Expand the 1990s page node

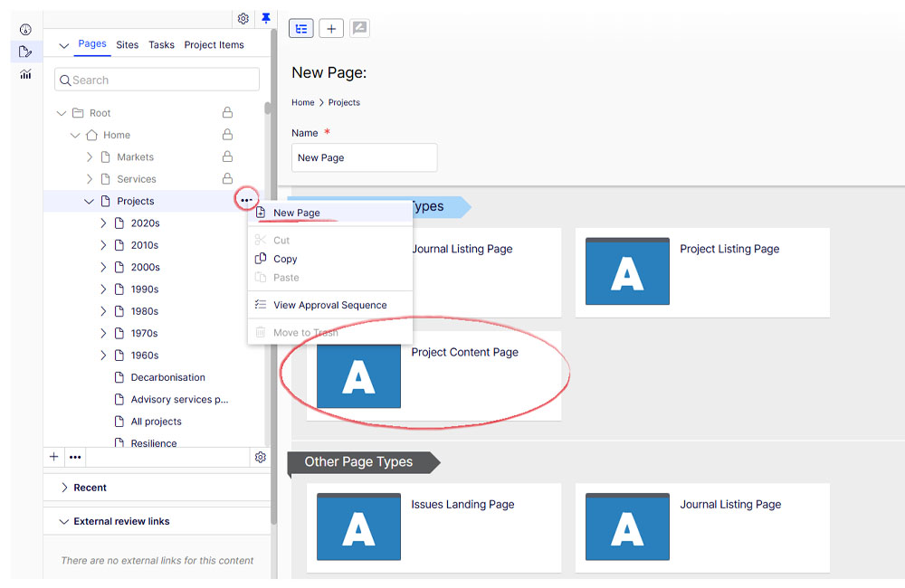[103, 289]
